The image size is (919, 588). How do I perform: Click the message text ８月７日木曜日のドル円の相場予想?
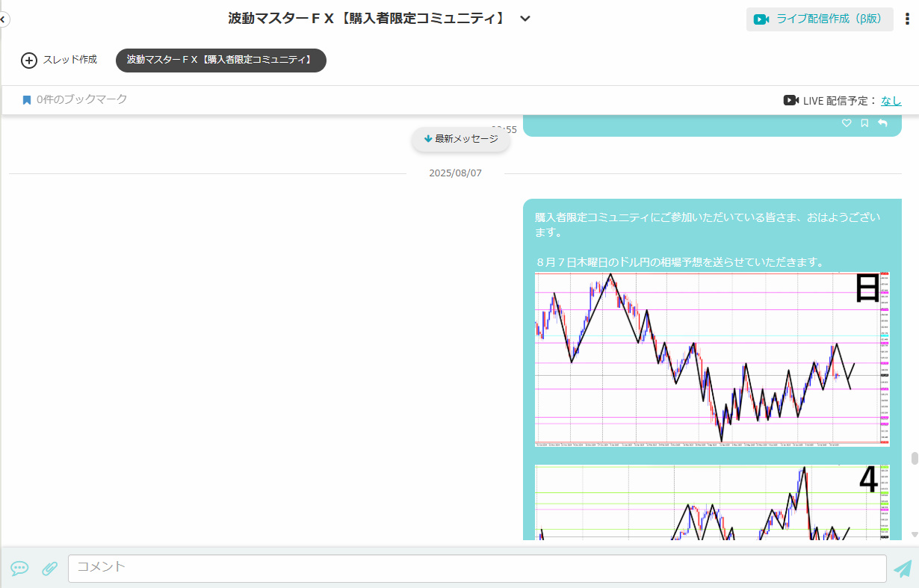679,262
